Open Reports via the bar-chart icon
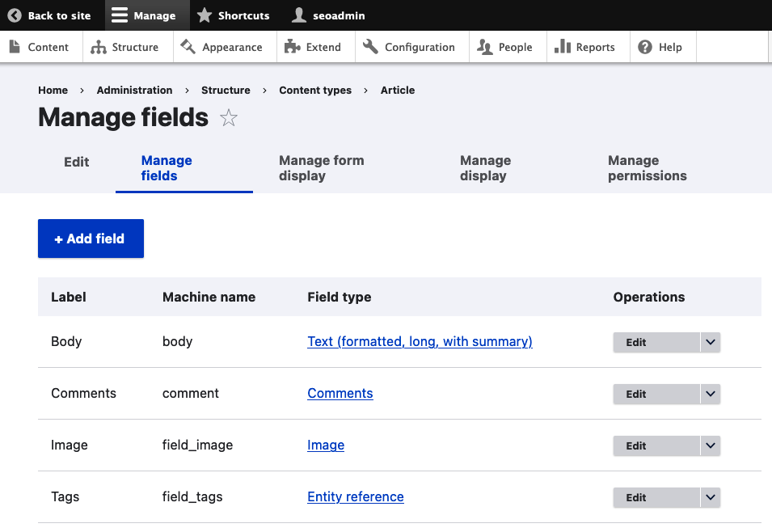 pyautogui.click(x=561, y=47)
